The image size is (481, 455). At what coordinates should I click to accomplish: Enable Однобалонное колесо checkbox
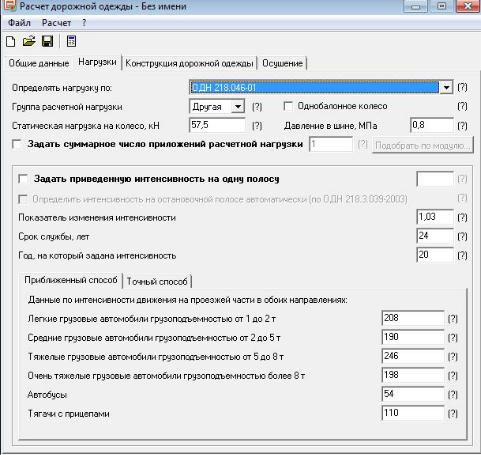pos(288,106)
